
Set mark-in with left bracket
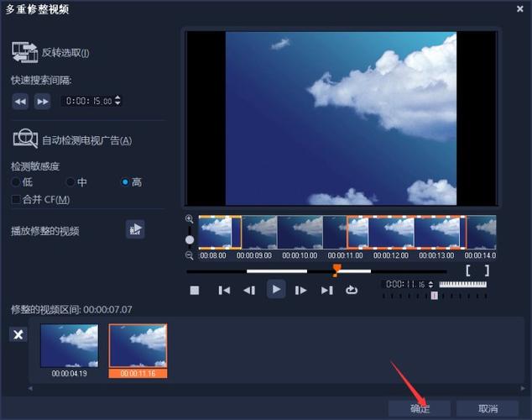(468, 270)
